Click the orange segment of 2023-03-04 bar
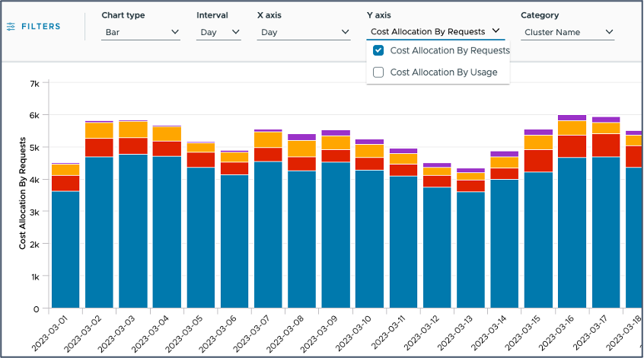The width and height of the screenshot is (644, 358). [x=167, y=134]
